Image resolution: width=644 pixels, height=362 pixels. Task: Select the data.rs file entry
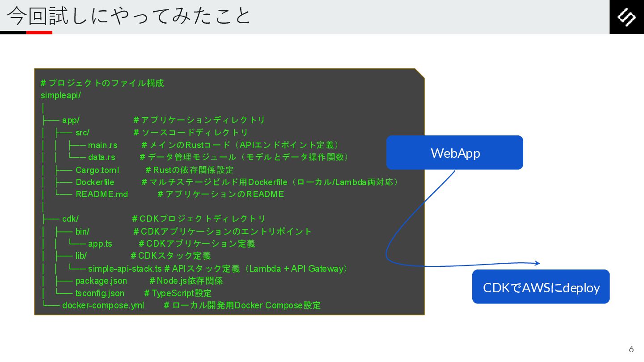click(x=102, y=157)
